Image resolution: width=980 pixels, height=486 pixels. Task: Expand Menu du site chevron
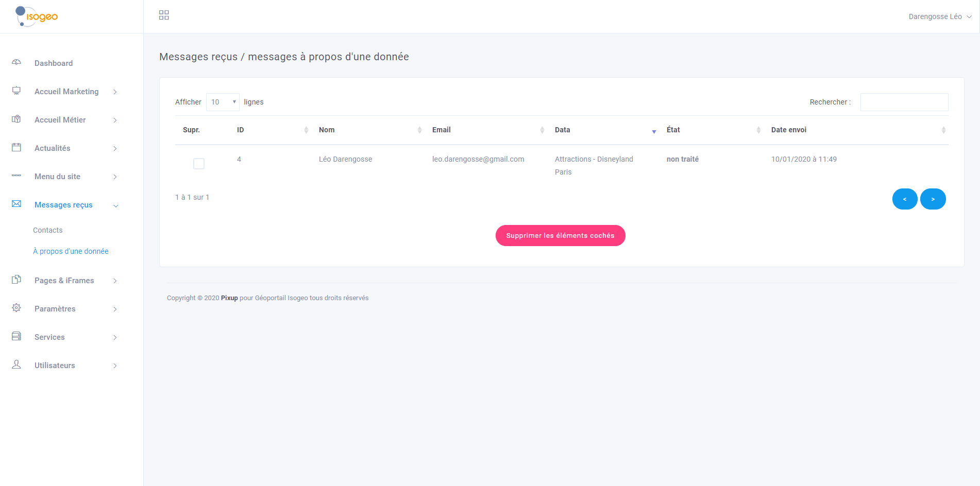pyautogui.click(x=115, y=177)
